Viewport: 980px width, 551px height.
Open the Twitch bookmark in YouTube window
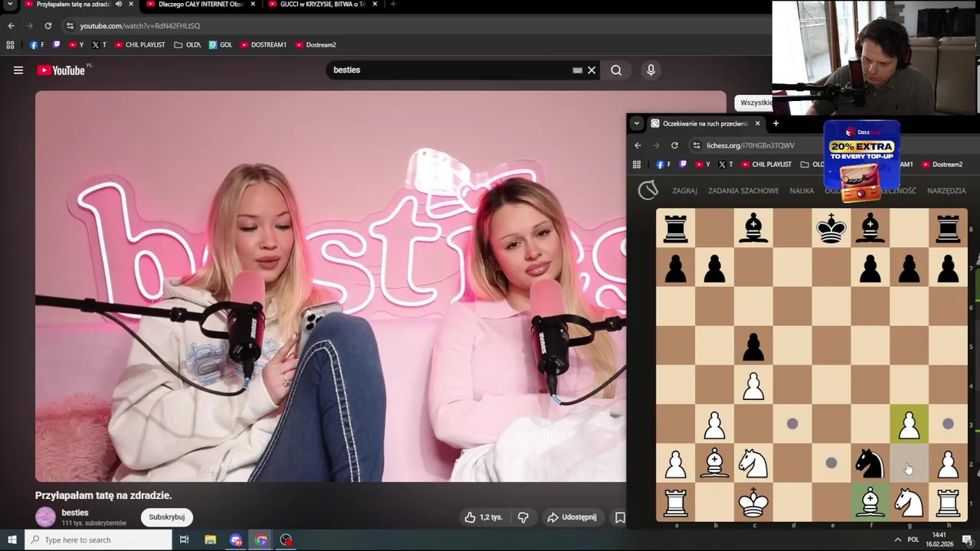click(56, 45)
